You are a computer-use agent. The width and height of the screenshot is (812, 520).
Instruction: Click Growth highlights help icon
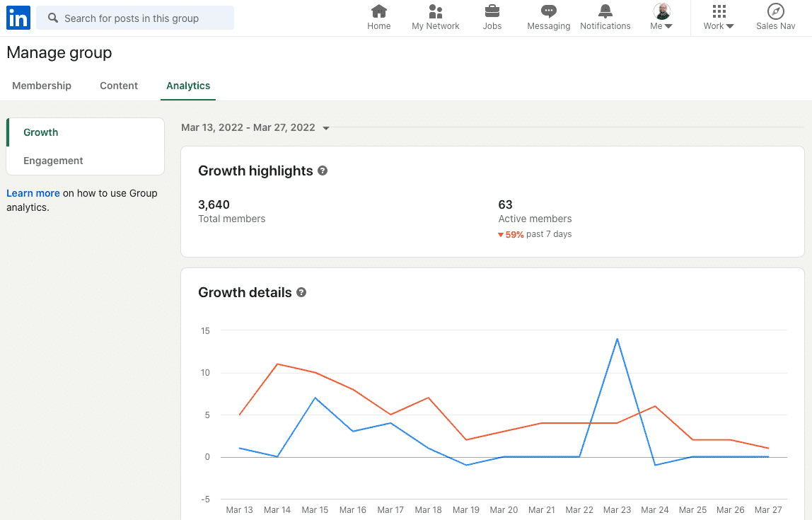(x=323, y=171)
